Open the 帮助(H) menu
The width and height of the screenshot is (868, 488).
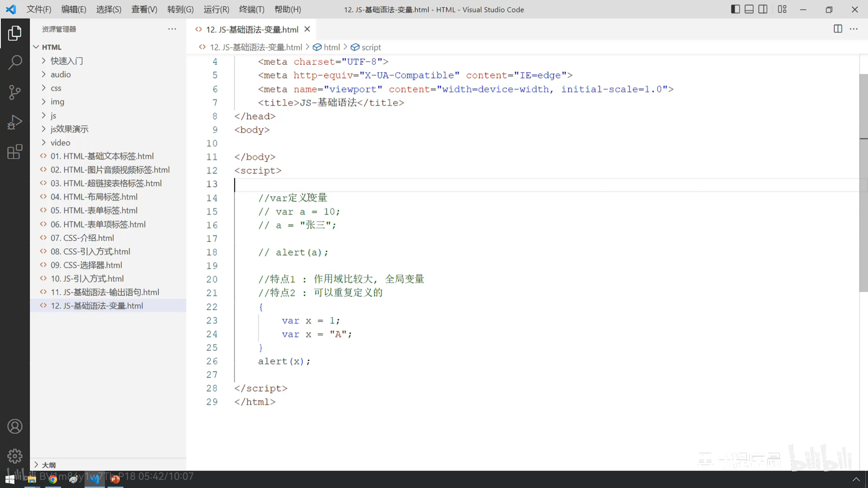click(x=288, y=9)
